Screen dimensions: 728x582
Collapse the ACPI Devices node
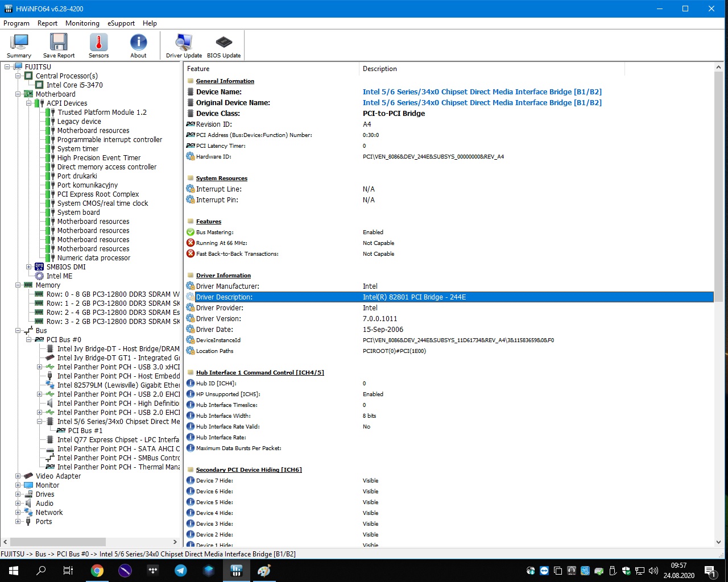tap(28, 103)
